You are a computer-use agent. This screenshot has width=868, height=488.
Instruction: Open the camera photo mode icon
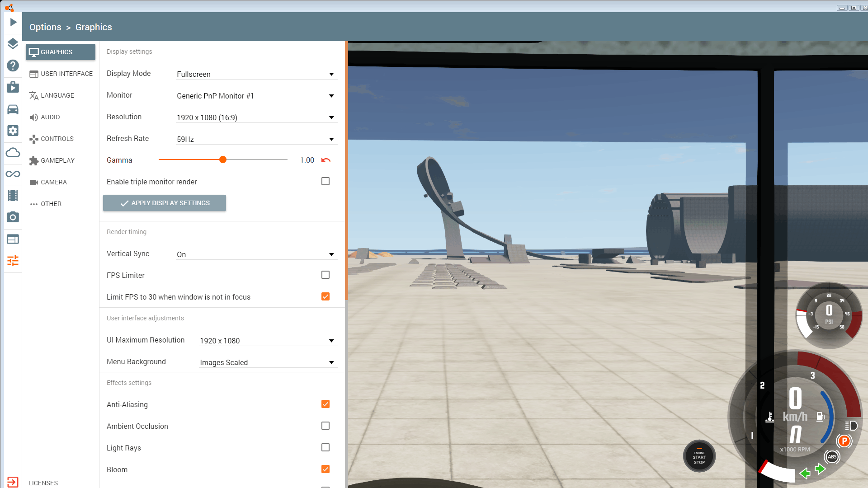click(x=13, y=217)
